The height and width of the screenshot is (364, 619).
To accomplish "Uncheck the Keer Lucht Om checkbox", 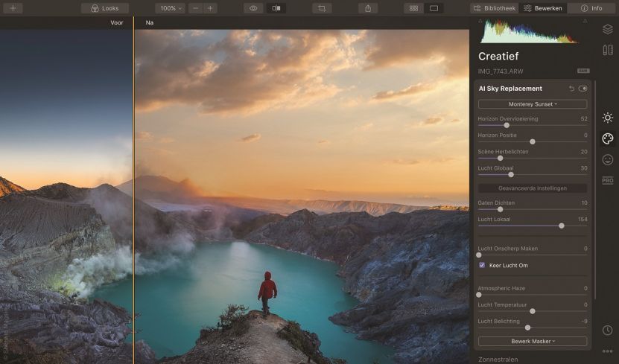I will click(482, 265).
